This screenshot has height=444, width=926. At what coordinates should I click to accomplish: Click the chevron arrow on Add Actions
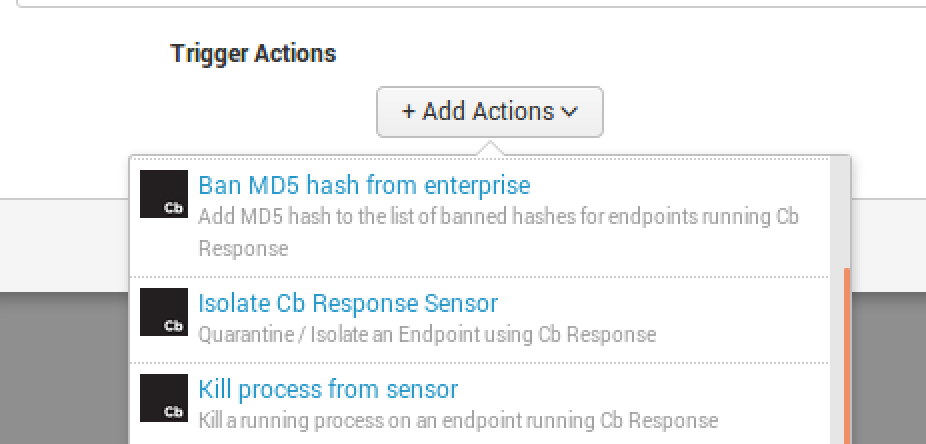570,113
